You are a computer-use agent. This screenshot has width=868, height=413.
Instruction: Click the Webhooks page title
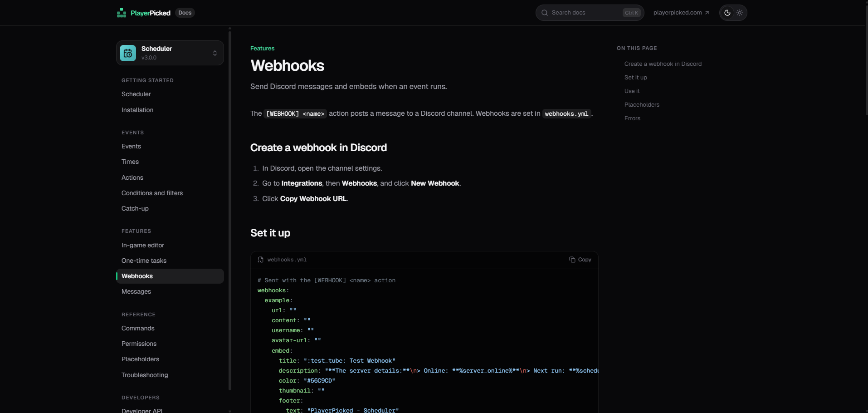pos(287,66)
